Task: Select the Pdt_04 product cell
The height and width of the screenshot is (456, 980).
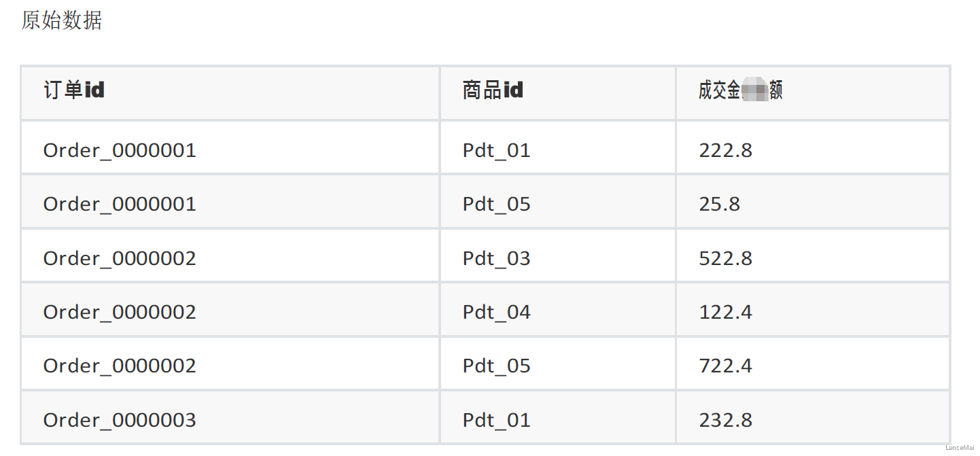Action: [x=496, y=312]
